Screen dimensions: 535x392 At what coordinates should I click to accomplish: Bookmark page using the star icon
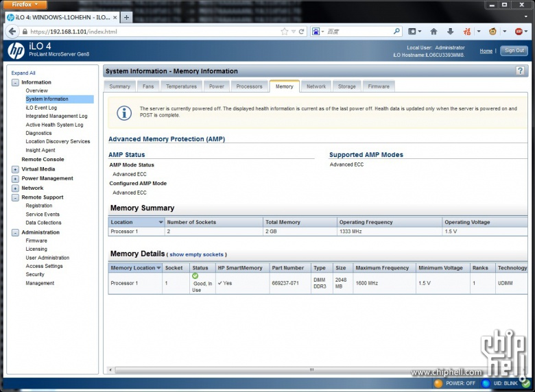pos(284,32)
